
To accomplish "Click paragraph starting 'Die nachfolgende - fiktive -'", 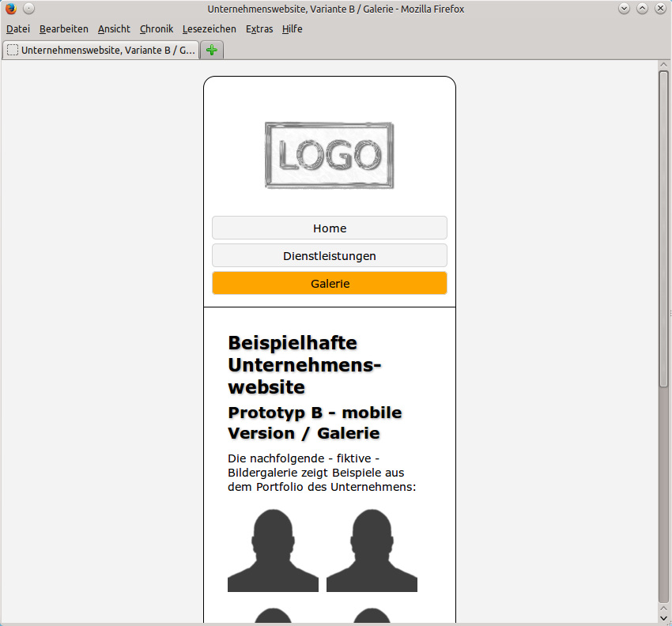I will [x=322, y=473].
